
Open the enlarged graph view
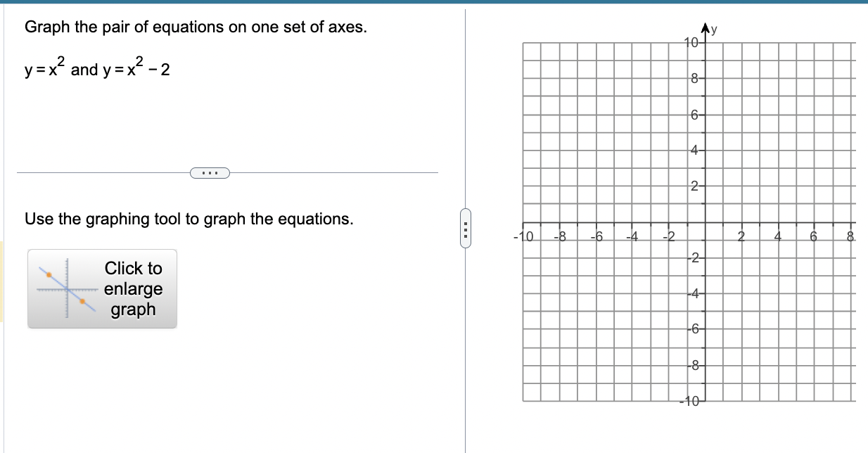pos(102,288)
